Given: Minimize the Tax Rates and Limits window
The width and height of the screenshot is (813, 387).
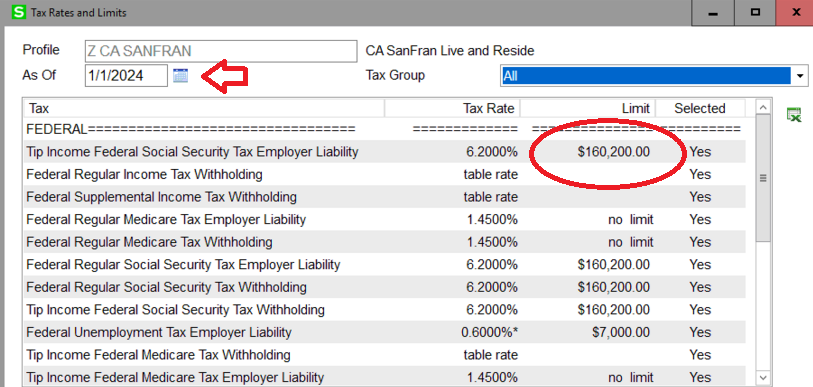Looking at the screenshot, I should point(713,12).
